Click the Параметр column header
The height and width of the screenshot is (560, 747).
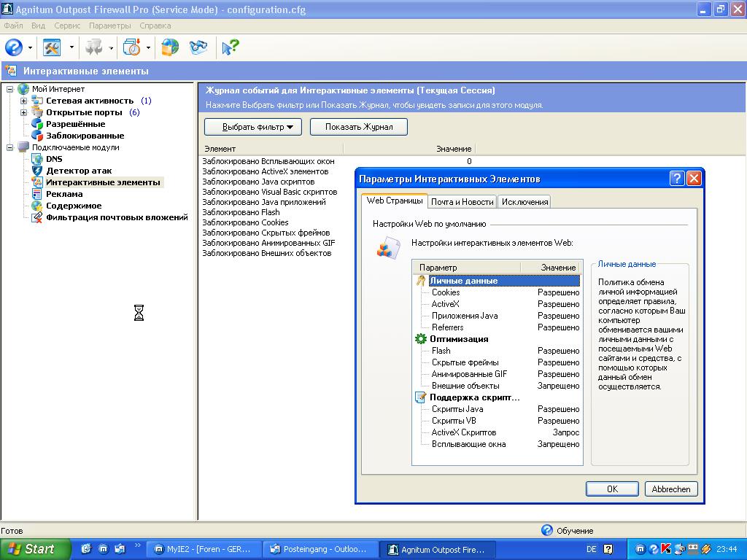tap(466, 267)
